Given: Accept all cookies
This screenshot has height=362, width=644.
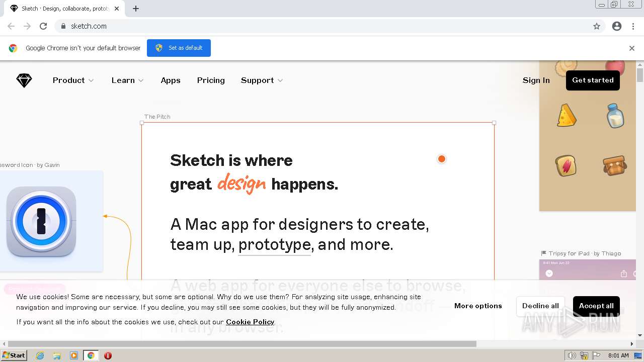Looking at the screenshot, I should tap(596, 306).
